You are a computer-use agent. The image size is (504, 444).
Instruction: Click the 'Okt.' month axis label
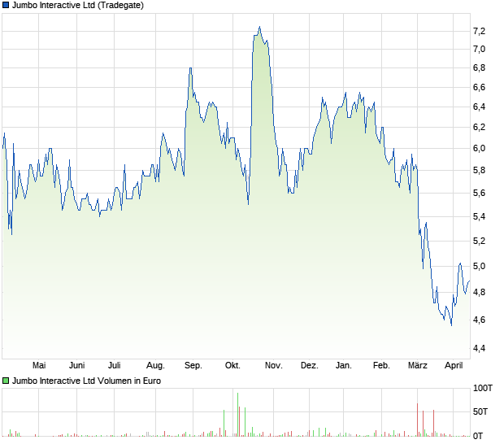(232, 366)
